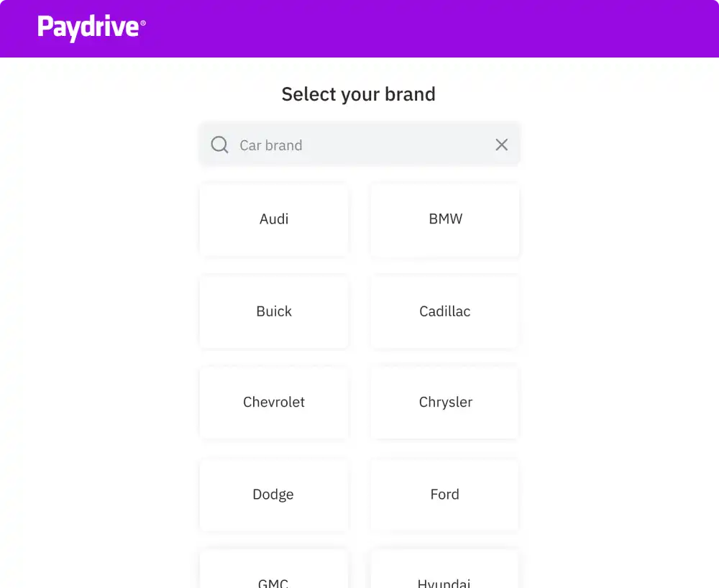Click the registered trademark symbol beside Paydrive
Viewport: 719px width, 588px height.
(x=143, y=24)
